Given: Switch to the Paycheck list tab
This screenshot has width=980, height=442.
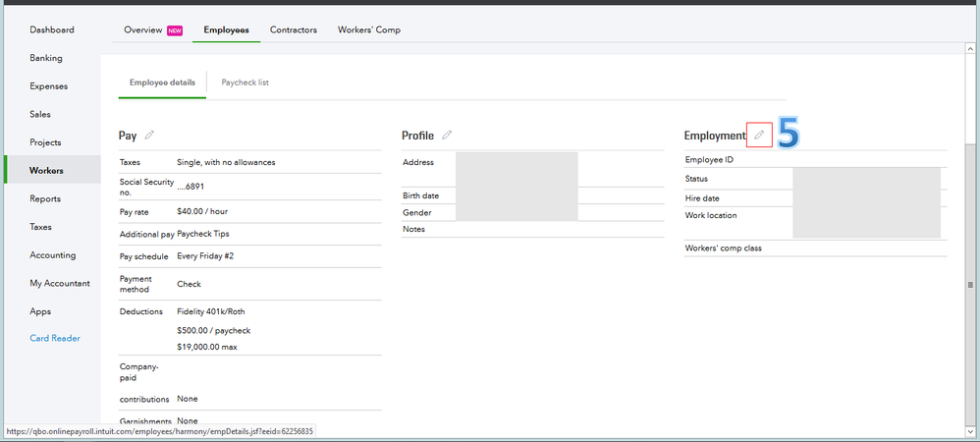Looking at the screenshot, I should point(245,83).
